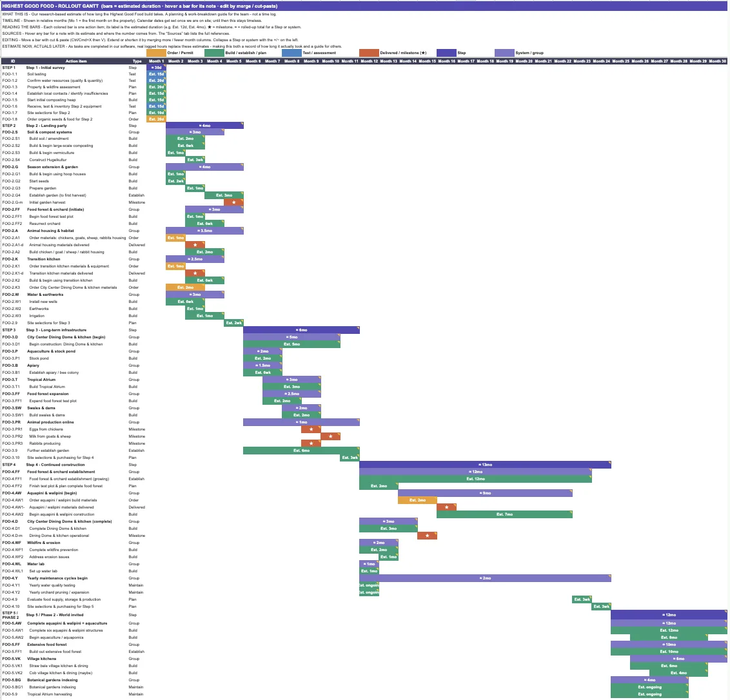730x700 pixels.
Task: Click the orange Order / Permit legend swatch
Action: pos(156,53)
